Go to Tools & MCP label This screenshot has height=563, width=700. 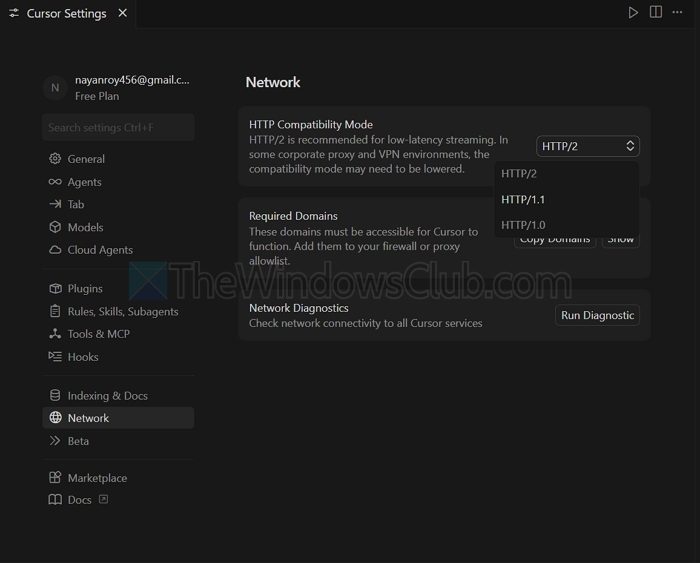(99, 334)
